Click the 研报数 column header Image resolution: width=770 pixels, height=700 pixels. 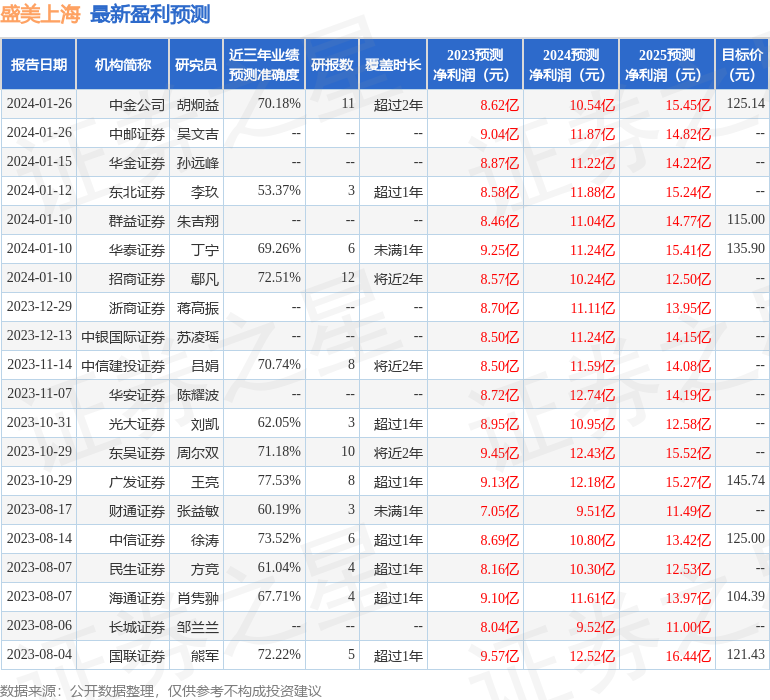tap(332, 64)
